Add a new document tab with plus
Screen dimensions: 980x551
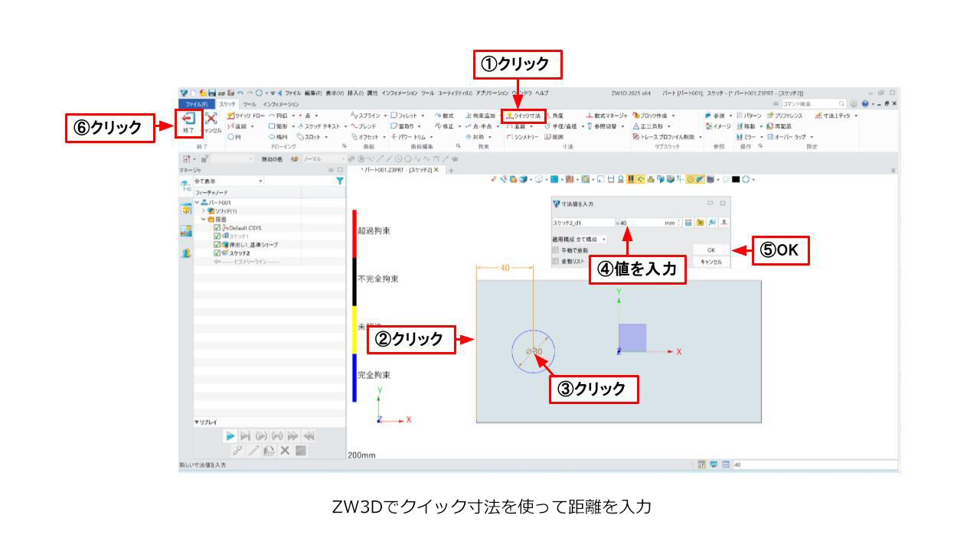451,170
